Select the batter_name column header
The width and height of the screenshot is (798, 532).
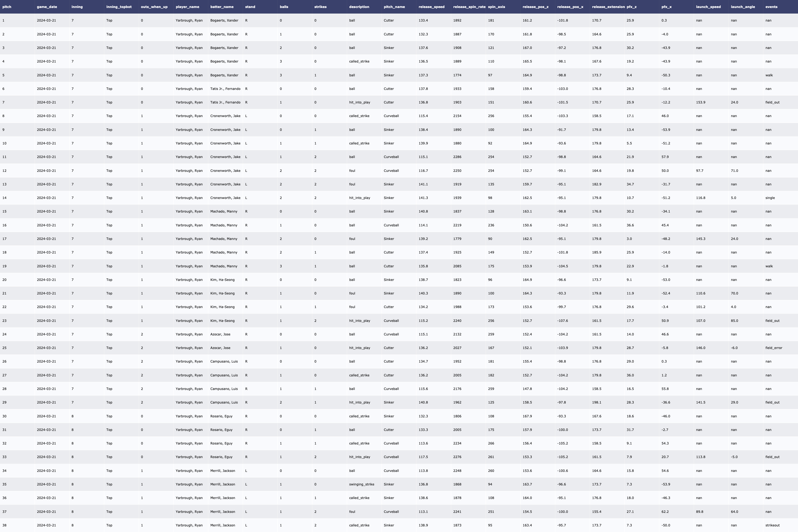click(x=222, y=7)
